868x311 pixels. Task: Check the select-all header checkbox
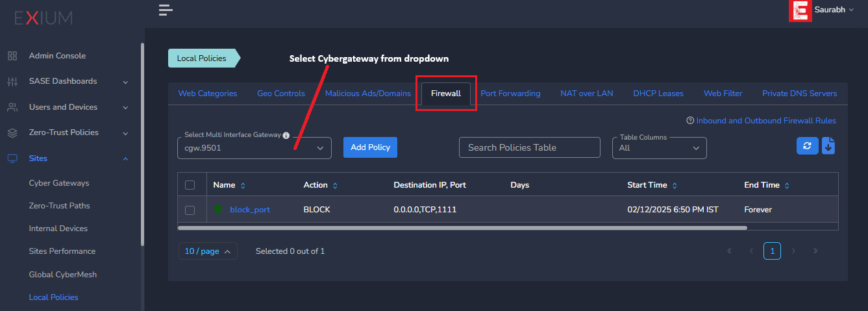coord(190,185)
